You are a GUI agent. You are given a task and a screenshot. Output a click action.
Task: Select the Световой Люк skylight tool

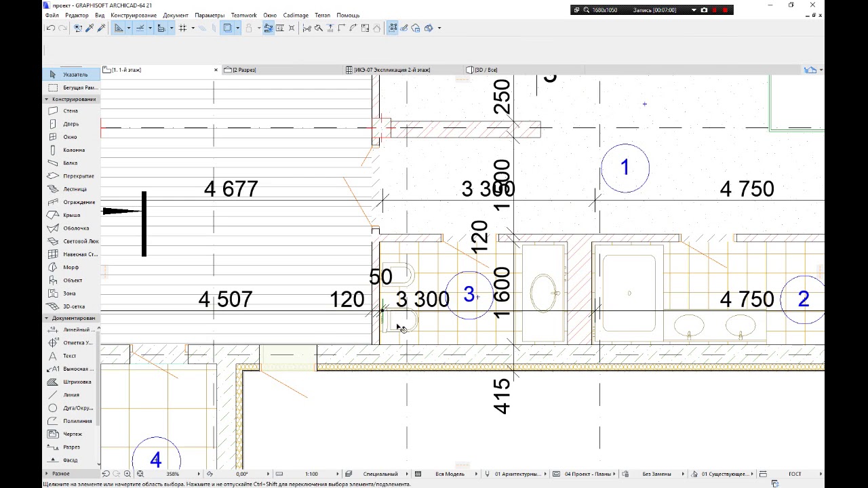(71, 241)
